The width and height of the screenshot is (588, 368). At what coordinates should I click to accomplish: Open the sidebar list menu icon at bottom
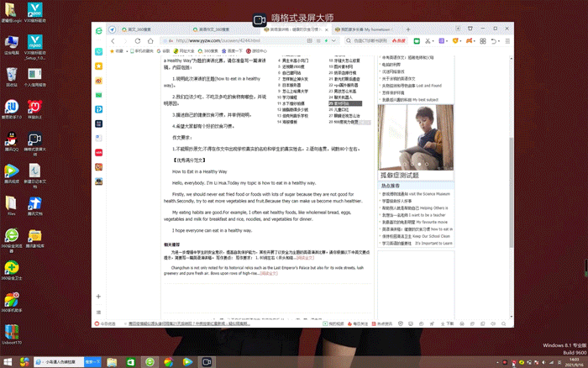click(x=98, y=310)
